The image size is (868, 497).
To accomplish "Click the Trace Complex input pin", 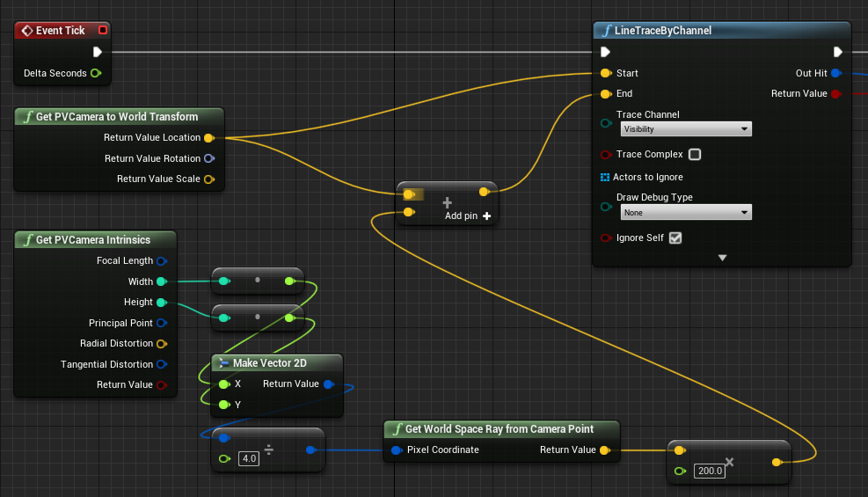I will pos(606,155).
